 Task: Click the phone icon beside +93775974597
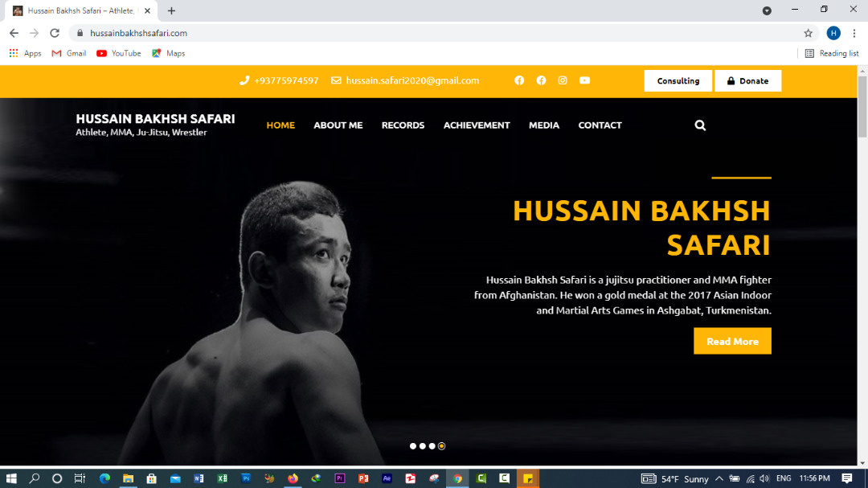coord(244,80)
